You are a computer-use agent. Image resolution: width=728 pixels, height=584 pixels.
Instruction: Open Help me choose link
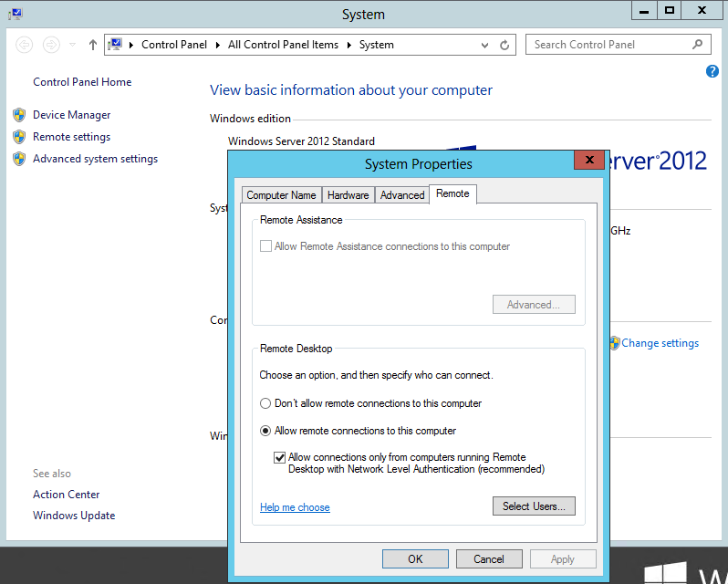click(x=295, y=507)
